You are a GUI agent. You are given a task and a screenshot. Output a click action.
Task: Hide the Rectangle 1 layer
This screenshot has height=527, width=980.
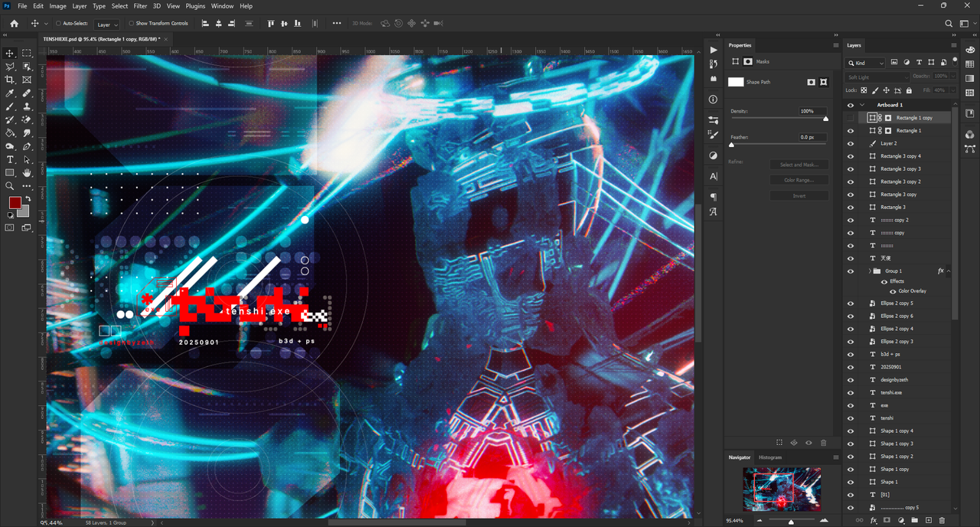(x=850, y=131)
